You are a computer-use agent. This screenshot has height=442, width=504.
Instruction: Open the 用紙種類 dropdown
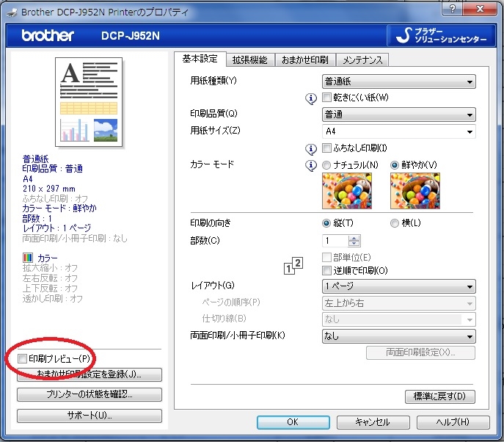click(399, 81)
